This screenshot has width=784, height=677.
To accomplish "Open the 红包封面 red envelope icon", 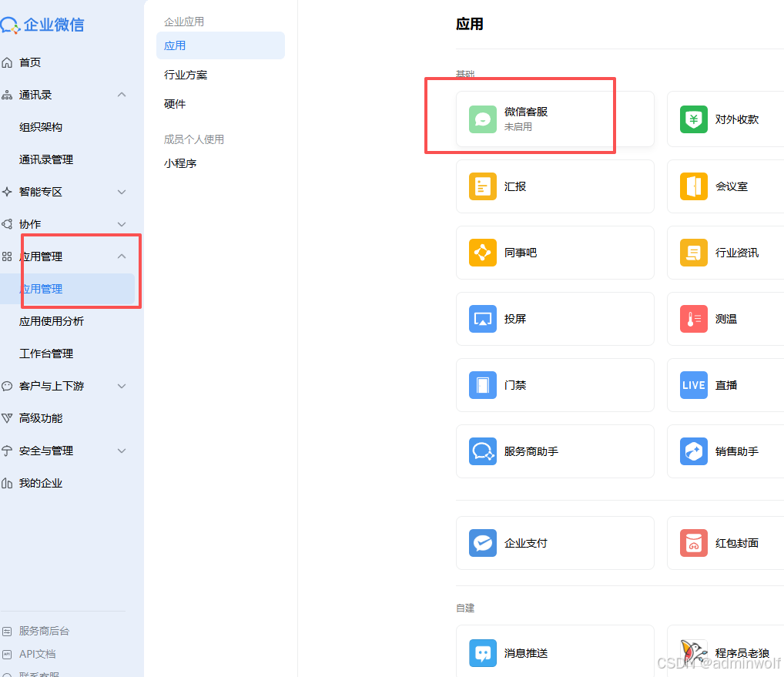I will point(693,542).
